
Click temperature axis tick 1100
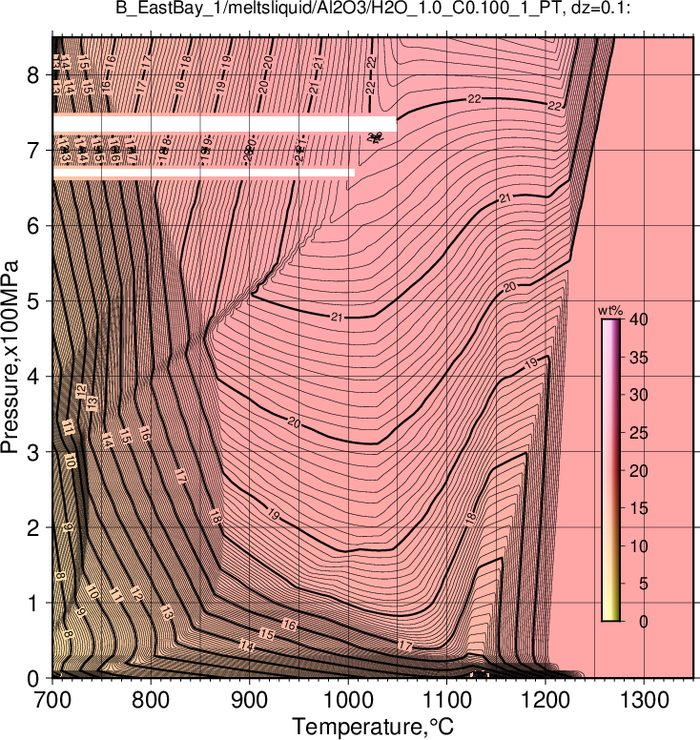[446, 700]
